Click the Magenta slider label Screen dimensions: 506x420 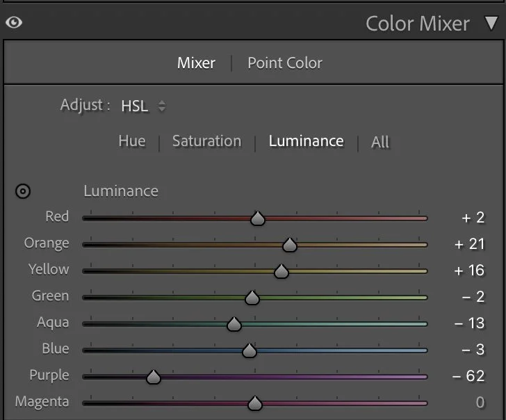pos(42,402)
